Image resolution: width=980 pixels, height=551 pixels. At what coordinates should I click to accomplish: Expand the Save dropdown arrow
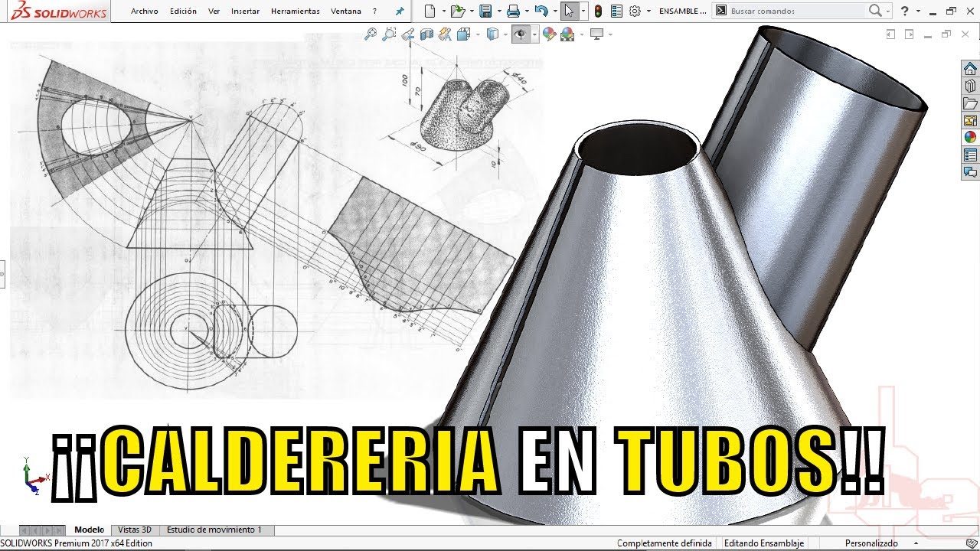[498, 11]
